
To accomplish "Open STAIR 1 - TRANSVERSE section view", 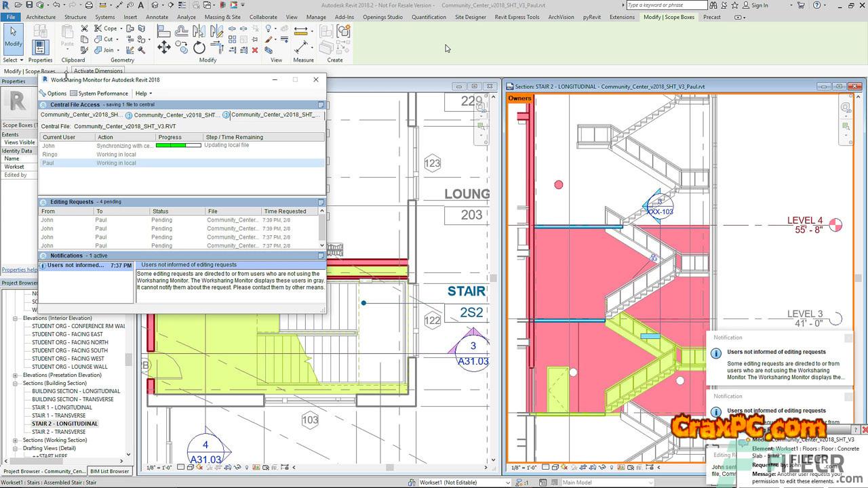I will coord(58,415).
